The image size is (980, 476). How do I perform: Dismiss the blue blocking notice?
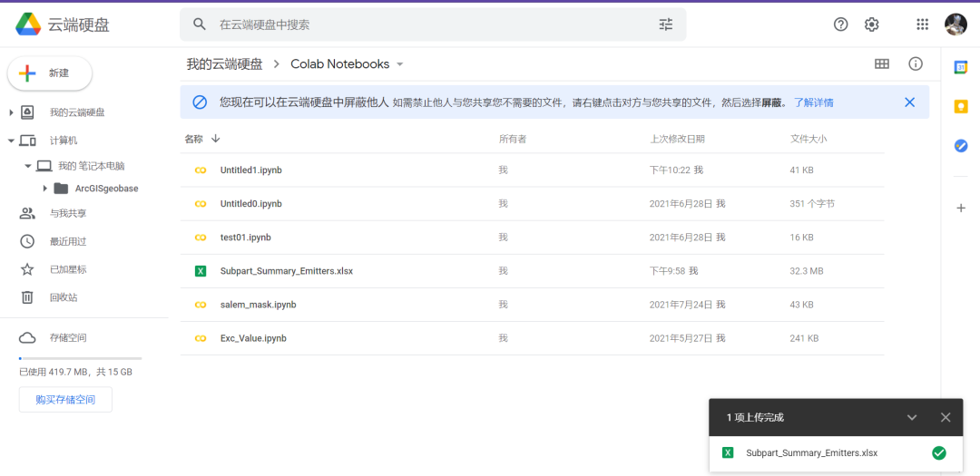tap(909, 102)
